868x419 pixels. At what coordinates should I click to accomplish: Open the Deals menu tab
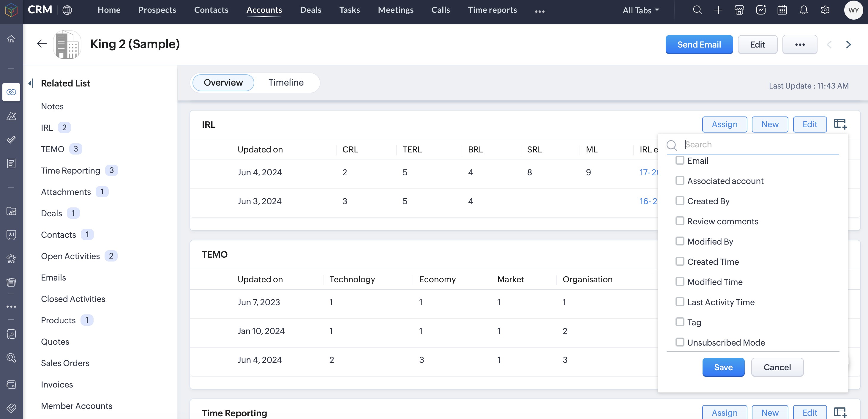point(310,10)
